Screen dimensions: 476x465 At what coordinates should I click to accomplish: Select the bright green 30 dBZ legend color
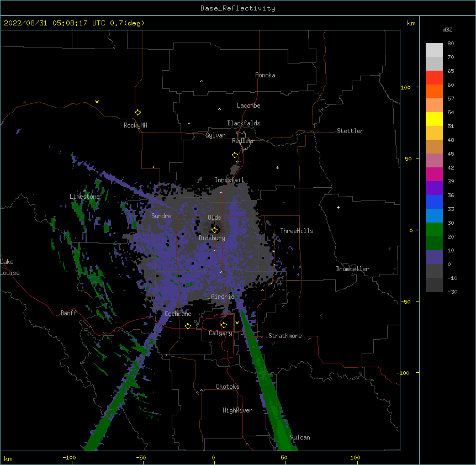(434, 230)
